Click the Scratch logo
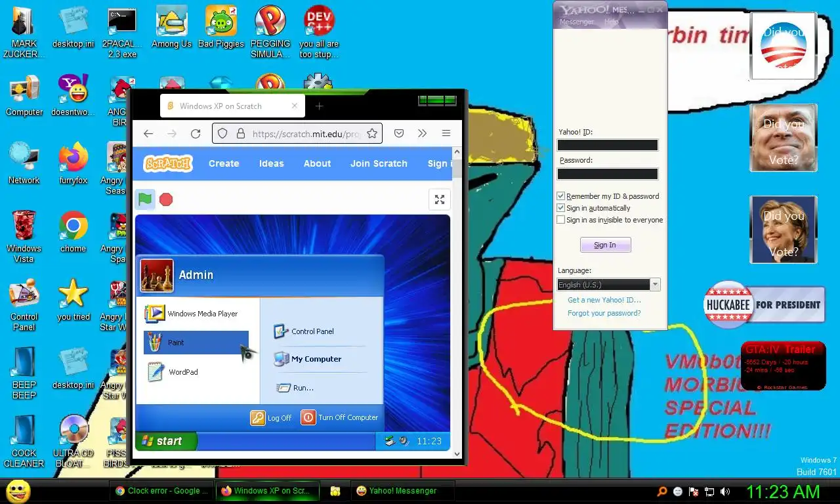Screen dimensions: 840x504 168,163
